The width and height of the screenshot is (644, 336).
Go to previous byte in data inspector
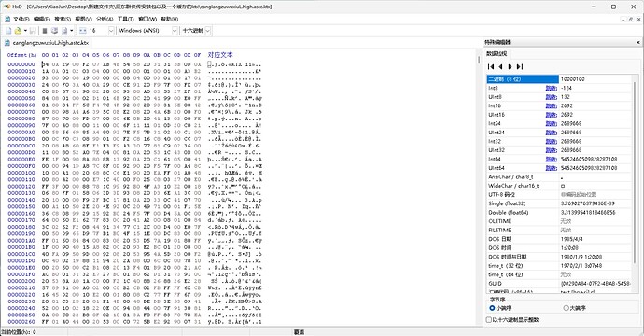(500, 66)
